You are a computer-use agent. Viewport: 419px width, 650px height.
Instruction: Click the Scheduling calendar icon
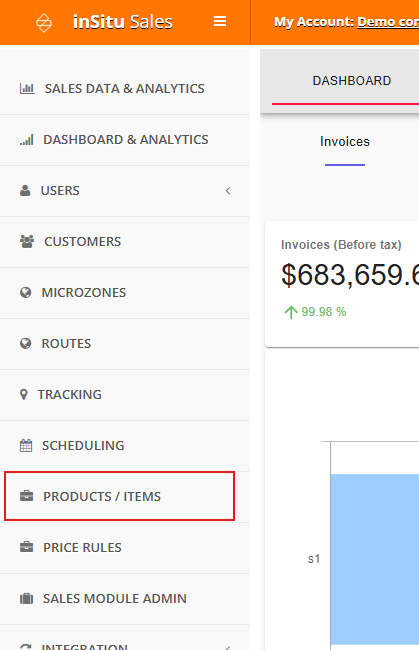click(x=26, y=446)
